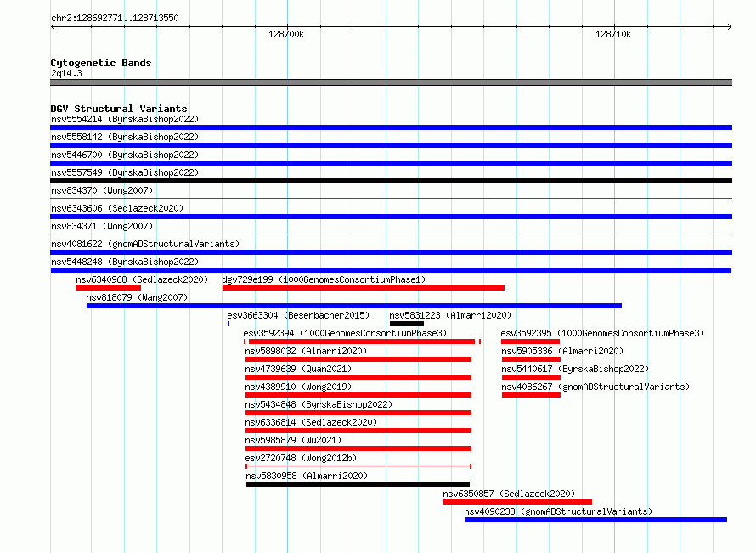Click the 128710k ruler marker
Viewport: 756px width, 553px height.
coord(613,34)
